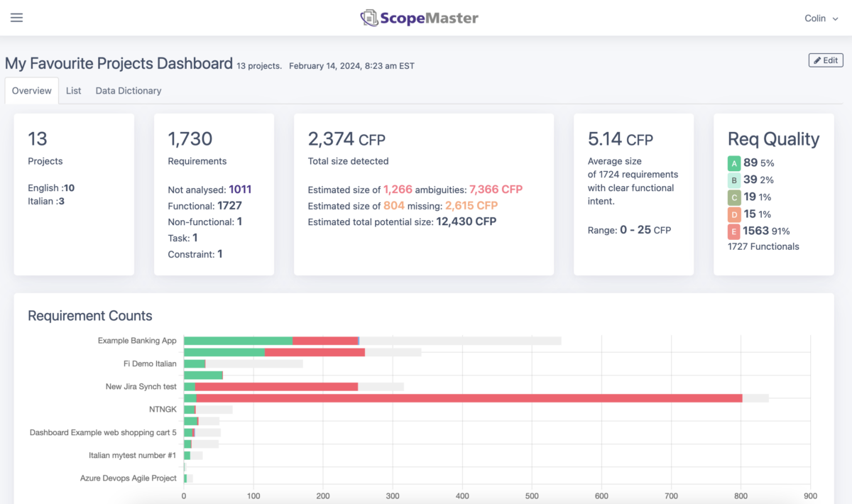The width and height of the screenshot is (852, 504).
Task: Click the ScopeMaster logo
Action: pyautogui.click(x=419, y=18)
